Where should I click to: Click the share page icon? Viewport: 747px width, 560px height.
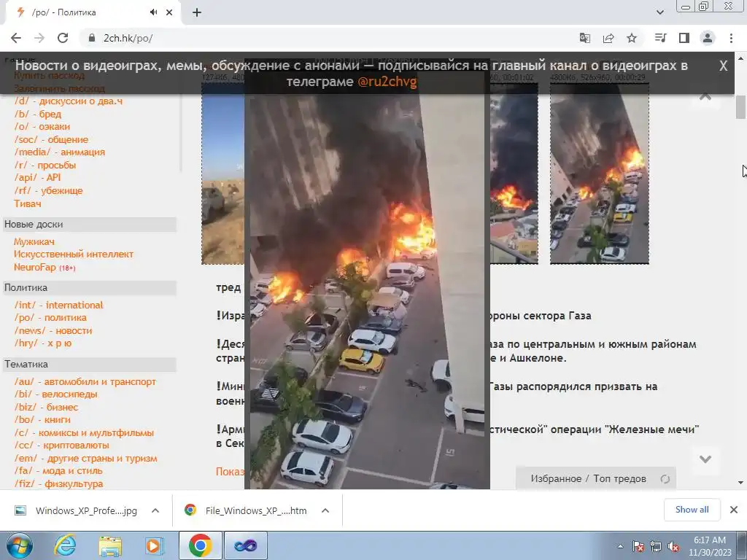(x=608, y=38)
